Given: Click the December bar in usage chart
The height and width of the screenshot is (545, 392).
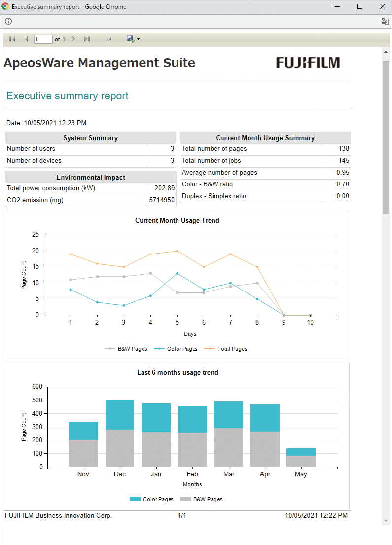Looking at the screenshot, I should click(120, 433).
